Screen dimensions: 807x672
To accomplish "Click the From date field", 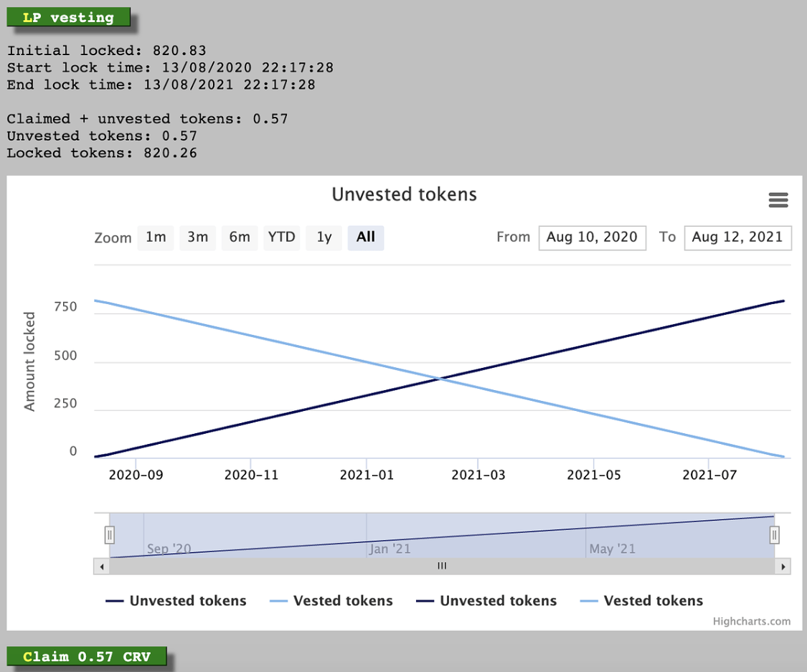I will point(592,237).
